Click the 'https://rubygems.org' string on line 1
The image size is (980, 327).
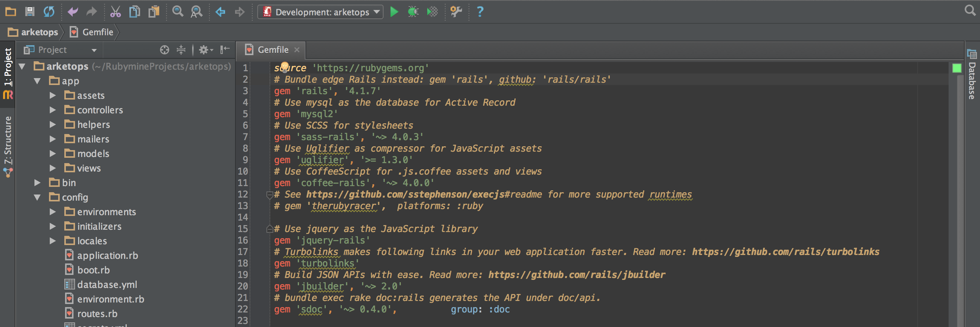[x=371, y=68]
